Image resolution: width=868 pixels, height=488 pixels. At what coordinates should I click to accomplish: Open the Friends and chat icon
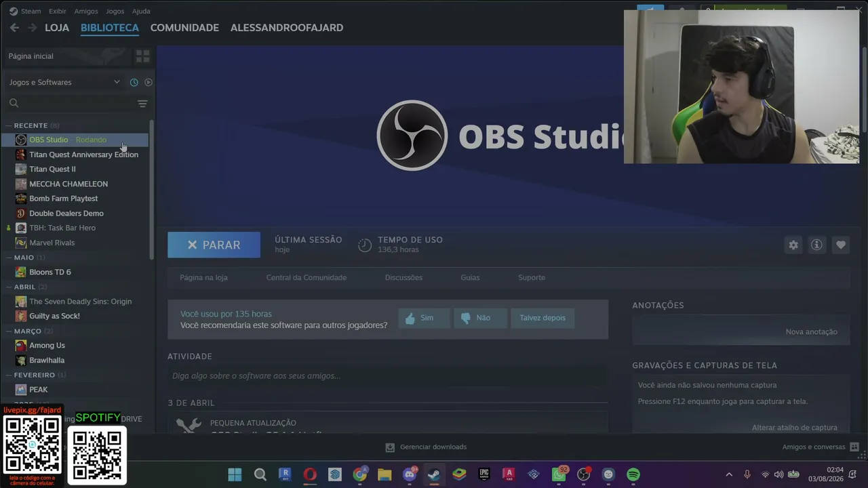click(854, 447)
